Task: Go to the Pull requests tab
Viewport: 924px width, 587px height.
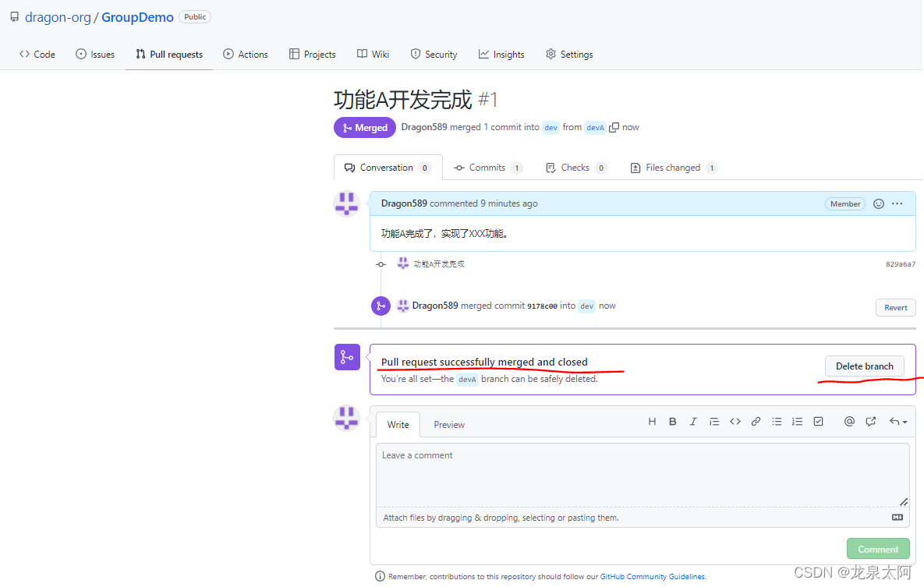Action: pos(169,55)
